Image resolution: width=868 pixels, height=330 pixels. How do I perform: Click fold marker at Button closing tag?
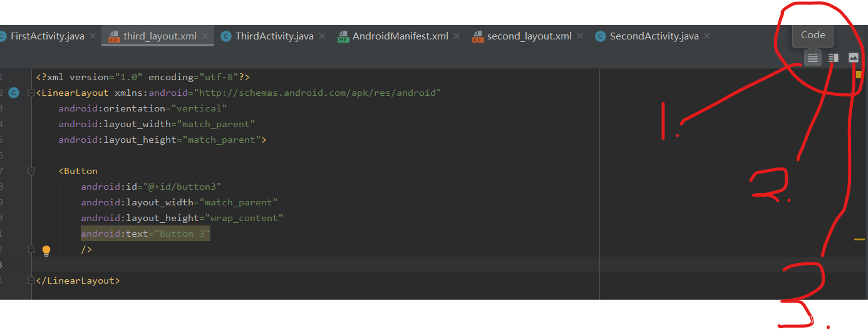click(32, 249)
